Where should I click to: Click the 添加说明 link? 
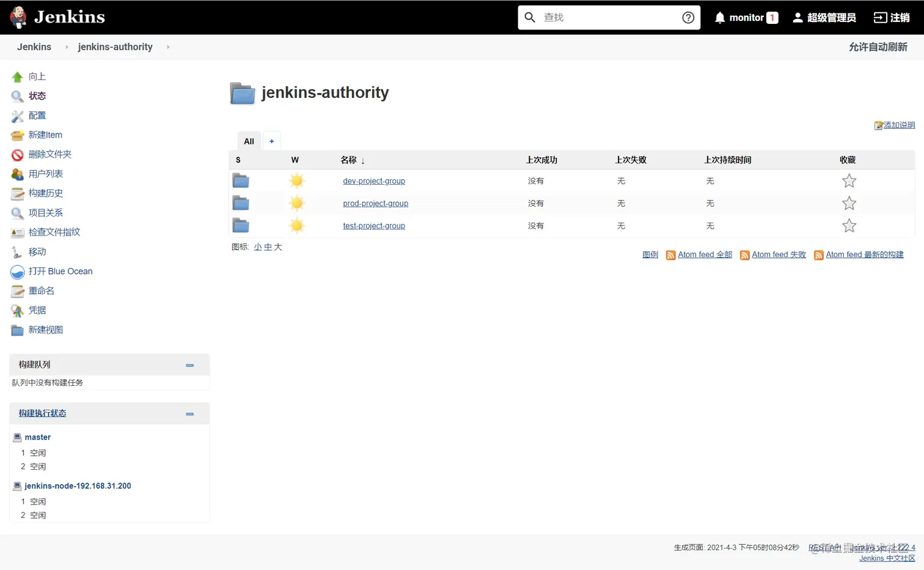899,125
